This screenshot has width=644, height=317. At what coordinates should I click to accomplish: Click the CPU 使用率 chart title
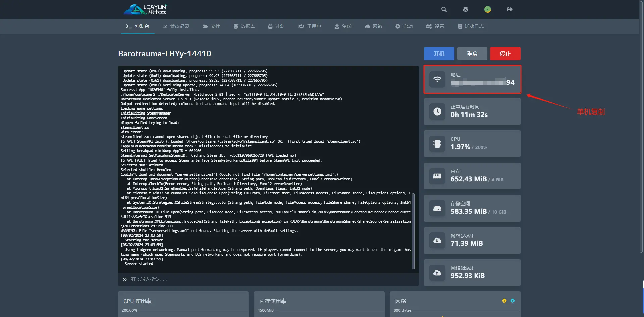(x=137, y=301)
